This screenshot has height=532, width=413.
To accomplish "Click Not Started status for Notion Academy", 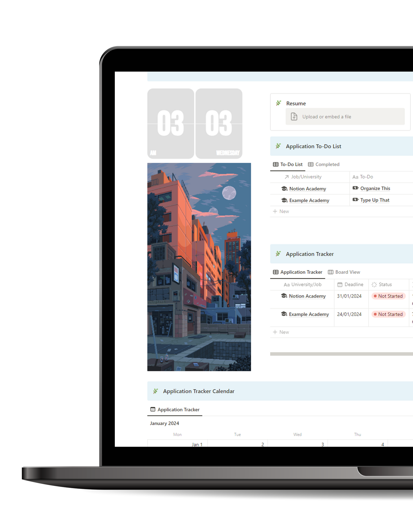I will coord(388,296).
